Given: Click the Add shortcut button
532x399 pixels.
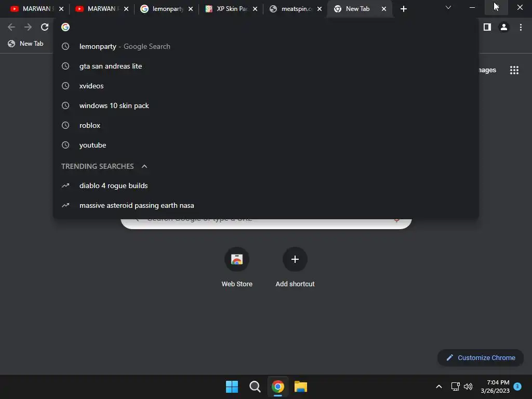Looking at the screenshot, I should click(295, 268).
